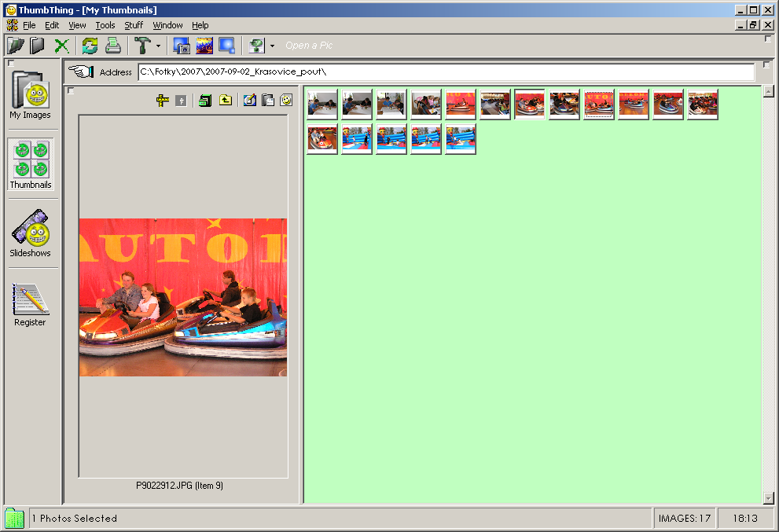Click the hammer tools icon
779x532 pixels.
pyautogui.click(x=142, y=46)
